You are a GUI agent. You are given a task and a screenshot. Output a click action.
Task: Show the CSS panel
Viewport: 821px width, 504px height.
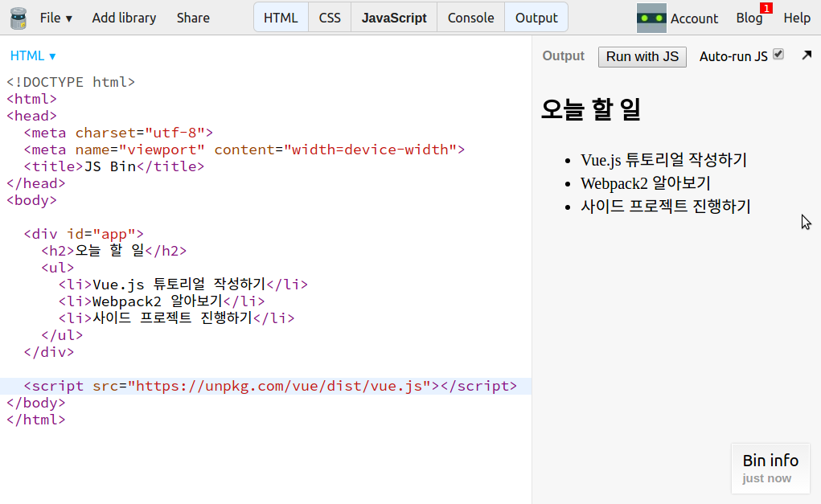pyautogui.click(x=330, y=18)
